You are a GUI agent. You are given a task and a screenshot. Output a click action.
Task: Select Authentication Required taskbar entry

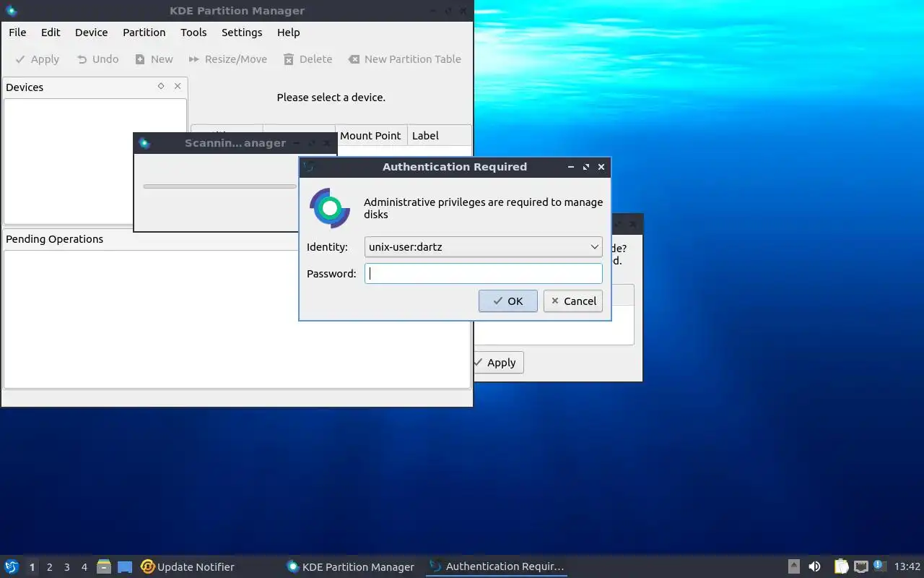[x=496, y=567]
